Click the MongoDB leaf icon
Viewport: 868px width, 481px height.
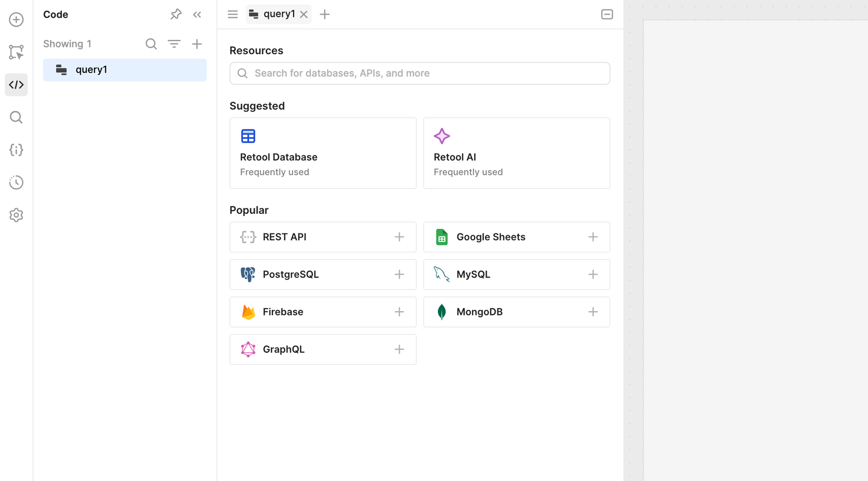coord(442,312)
